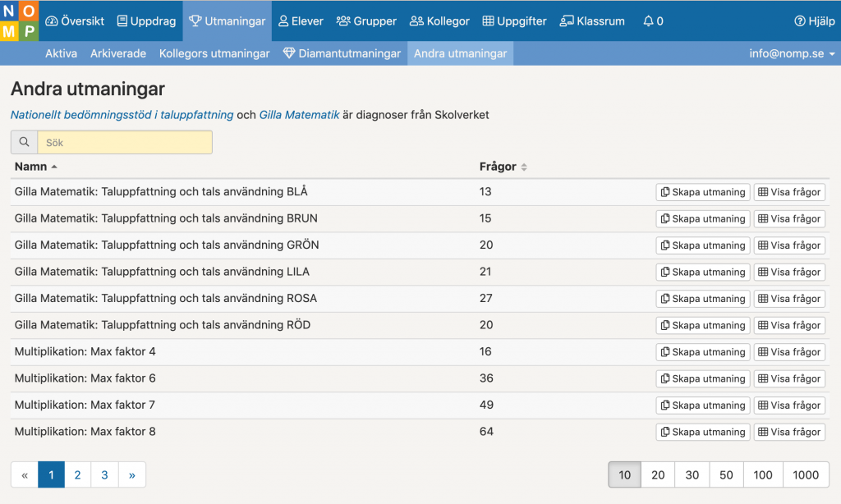Go to the previous page with «

click(x=25, y=474)
